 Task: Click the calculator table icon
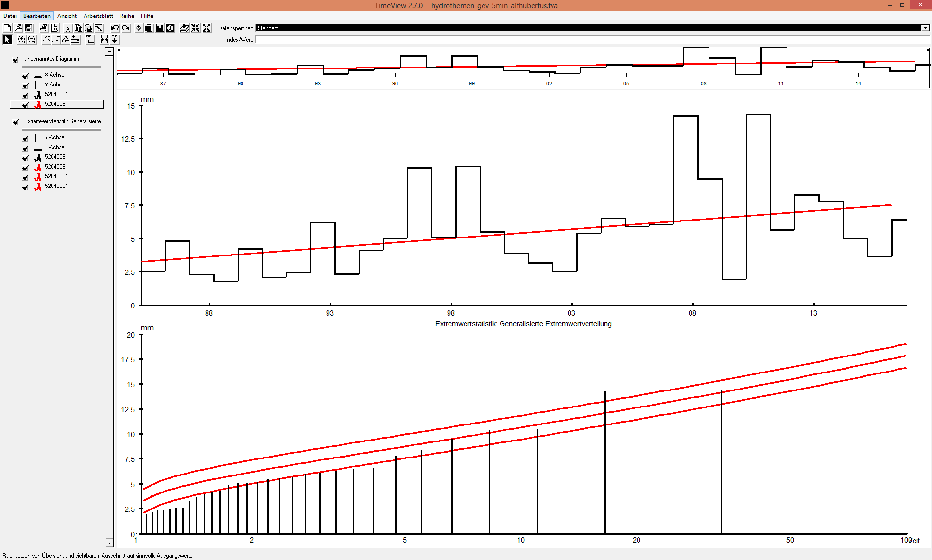pos(149,28)
